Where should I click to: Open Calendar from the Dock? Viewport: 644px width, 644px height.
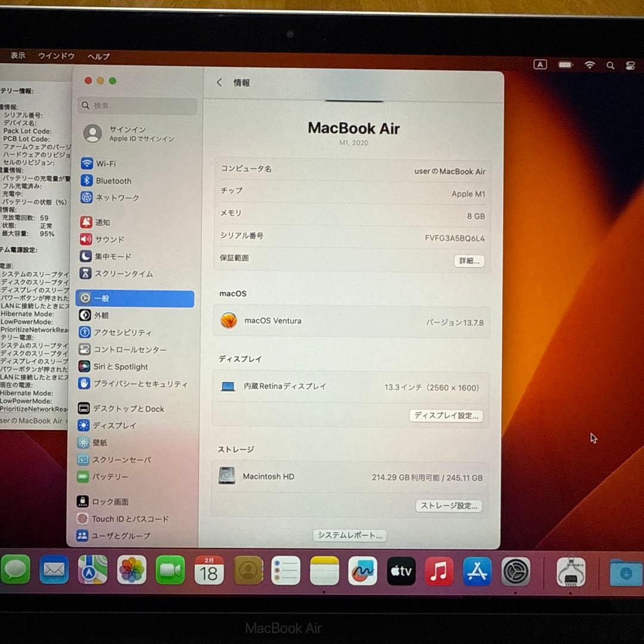point(209,570)
